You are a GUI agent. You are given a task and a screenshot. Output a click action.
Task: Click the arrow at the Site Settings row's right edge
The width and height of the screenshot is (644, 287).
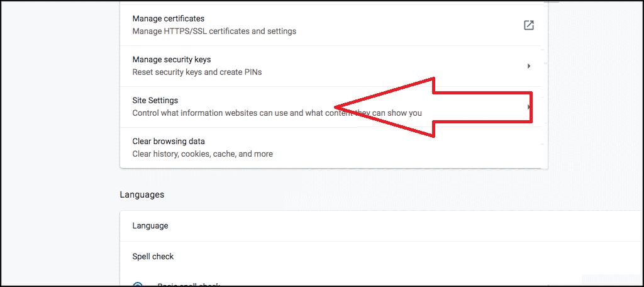[x=529, y=107]
